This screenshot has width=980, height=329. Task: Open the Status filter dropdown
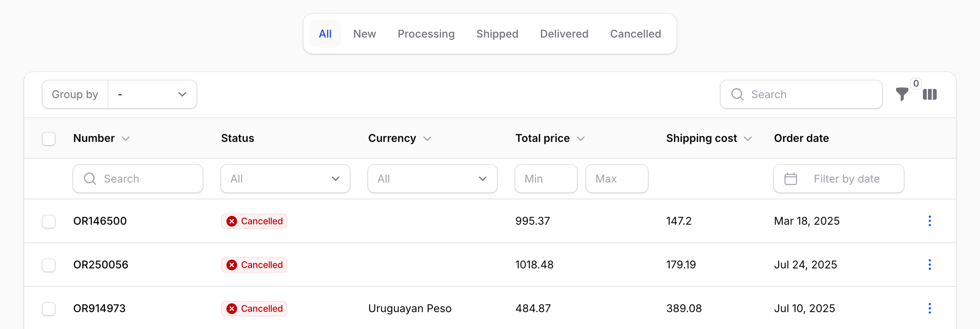click(285, 179)
